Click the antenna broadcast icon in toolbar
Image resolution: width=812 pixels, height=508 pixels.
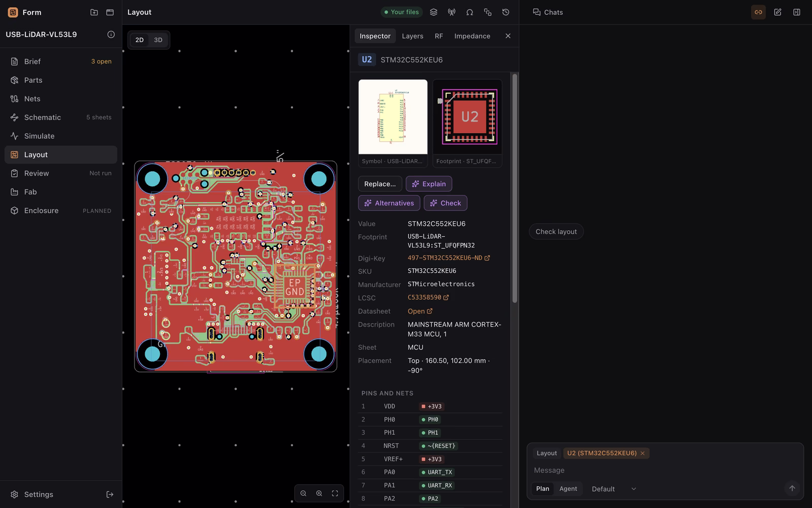[452, 12]
